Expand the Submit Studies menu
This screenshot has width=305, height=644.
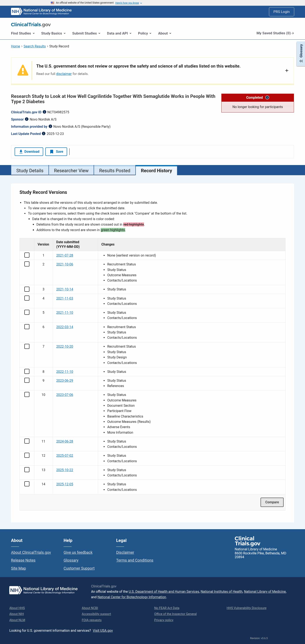(86, 33)
